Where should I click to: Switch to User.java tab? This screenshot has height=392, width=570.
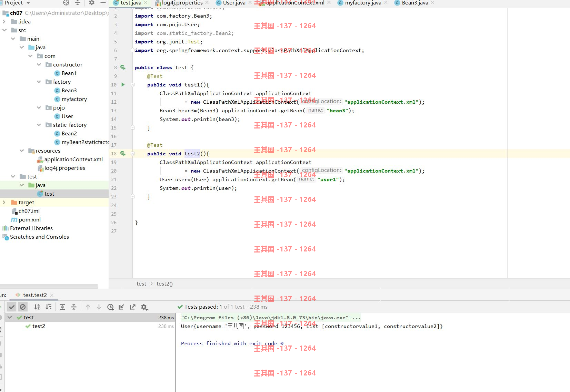point(234,3)
